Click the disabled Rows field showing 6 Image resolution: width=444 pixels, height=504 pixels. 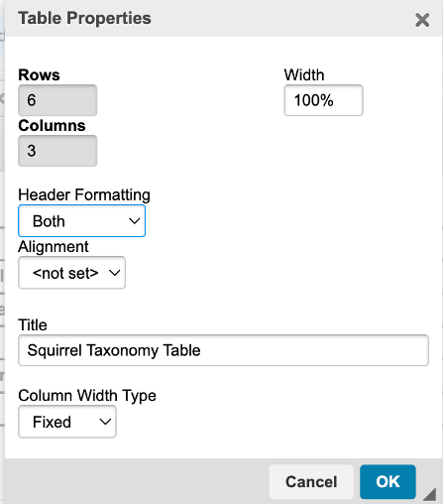coord(57,100)
